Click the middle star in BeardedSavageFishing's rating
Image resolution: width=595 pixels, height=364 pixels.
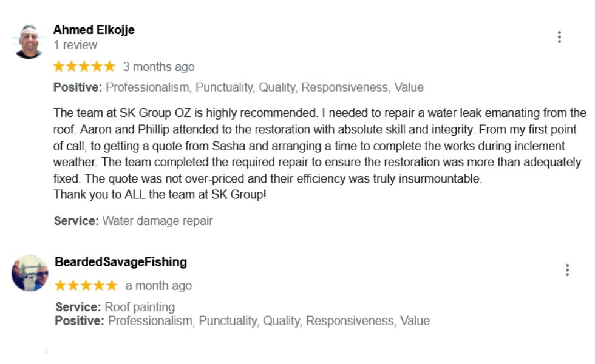pos(86,286)
